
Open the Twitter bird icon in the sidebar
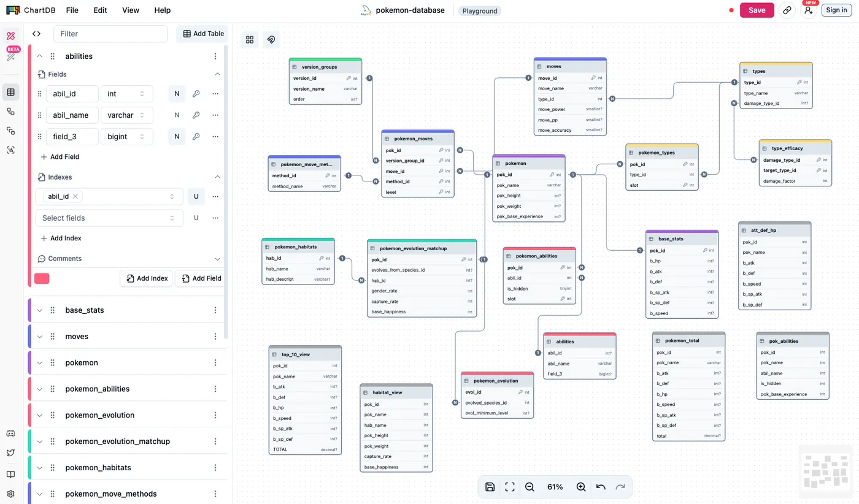coord(10,453)
